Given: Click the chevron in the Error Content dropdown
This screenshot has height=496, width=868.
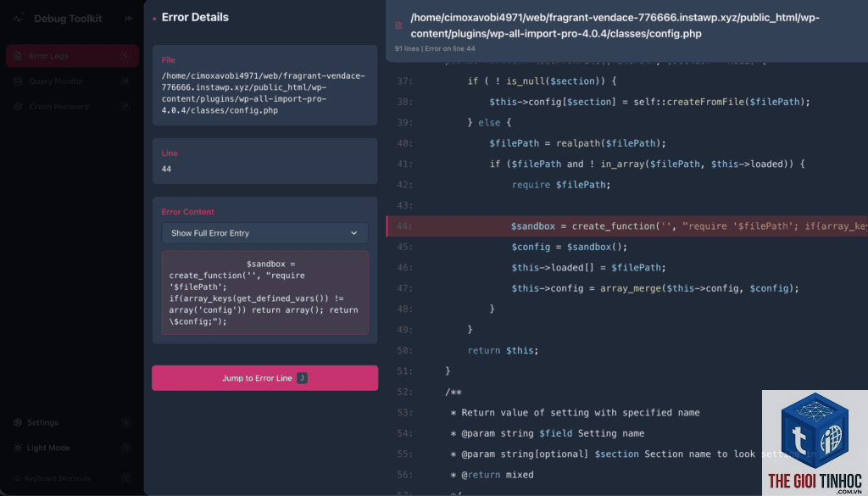Looking at the screenshot, I should [354, 233].
